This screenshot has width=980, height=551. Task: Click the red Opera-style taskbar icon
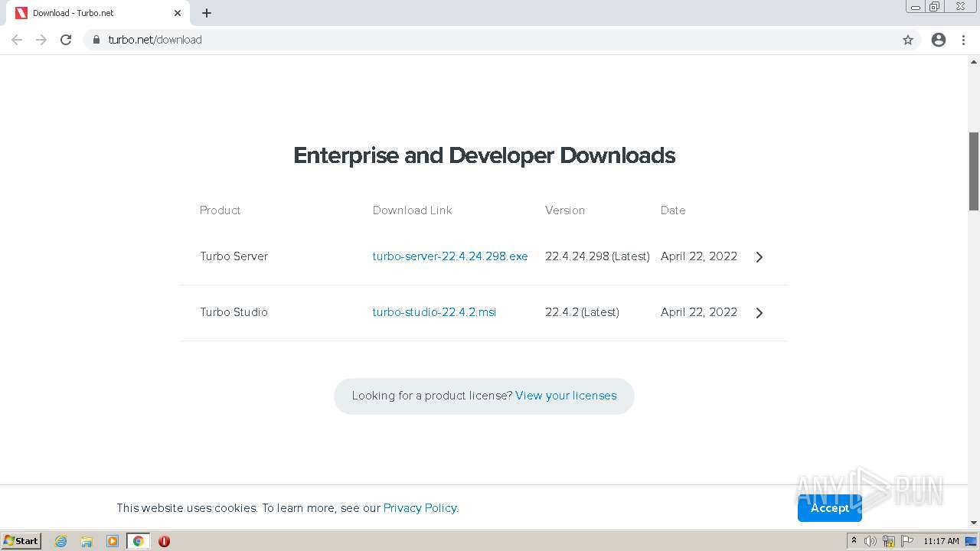164,541
